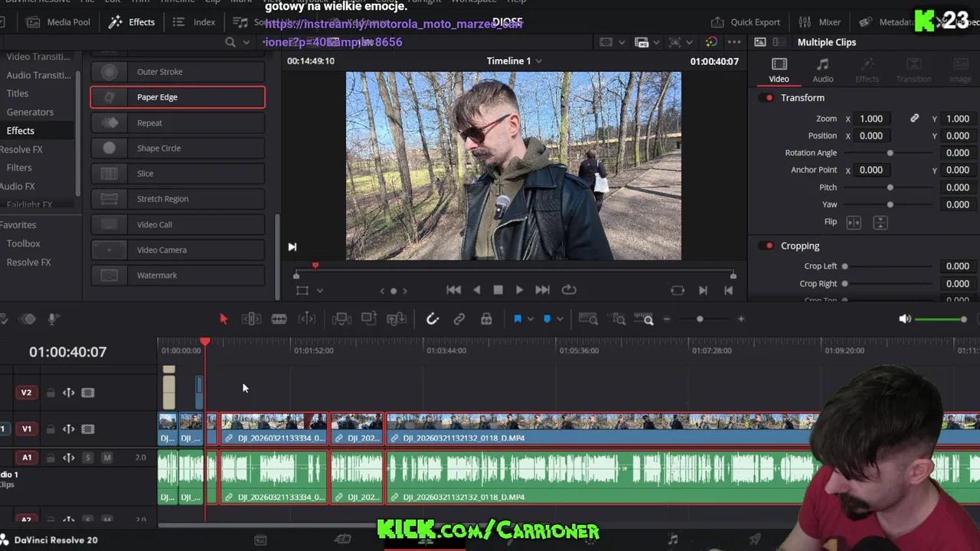The image size is (980, 551).
Task: Open Quick Export
Action: [x=746, y=22]
